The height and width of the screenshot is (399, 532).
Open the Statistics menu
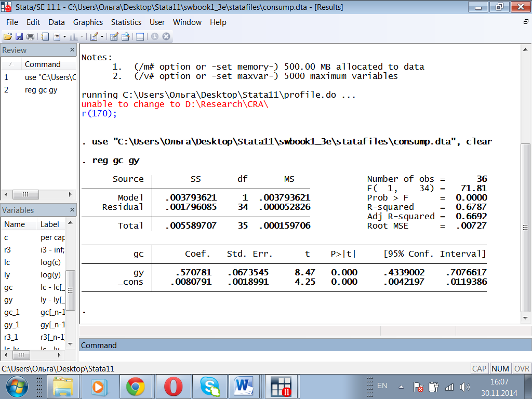click(126, 22)
